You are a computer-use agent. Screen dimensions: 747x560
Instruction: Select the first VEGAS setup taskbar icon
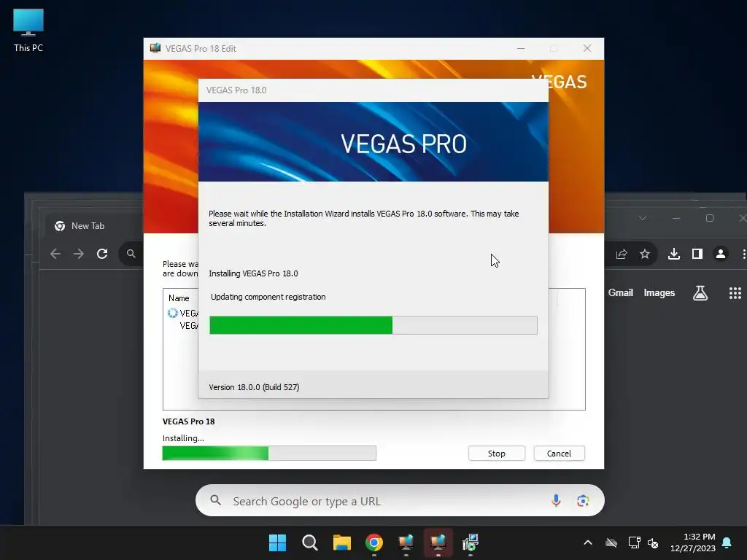[406, 542]
